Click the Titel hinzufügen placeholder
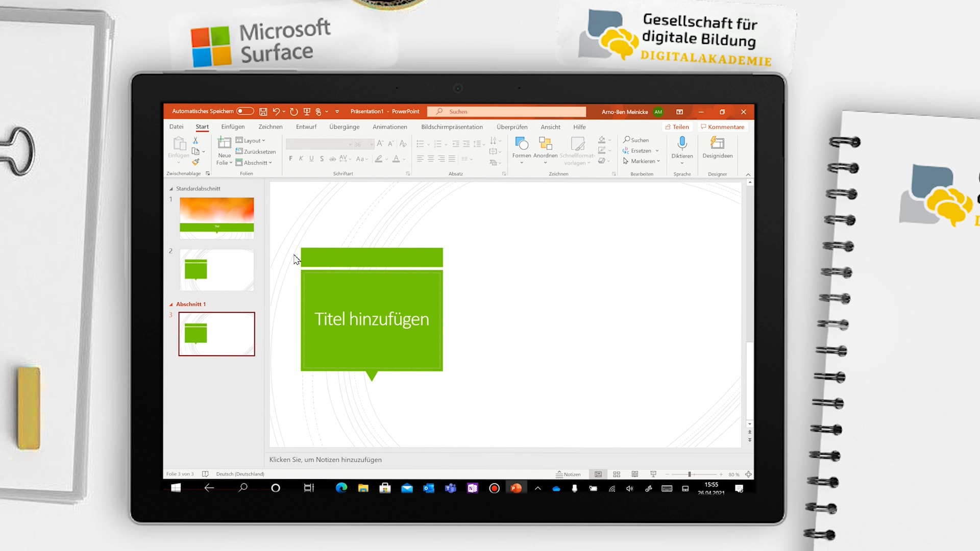Image resolution: width=980 pixels, height=551 pixels. pos(372,320)
